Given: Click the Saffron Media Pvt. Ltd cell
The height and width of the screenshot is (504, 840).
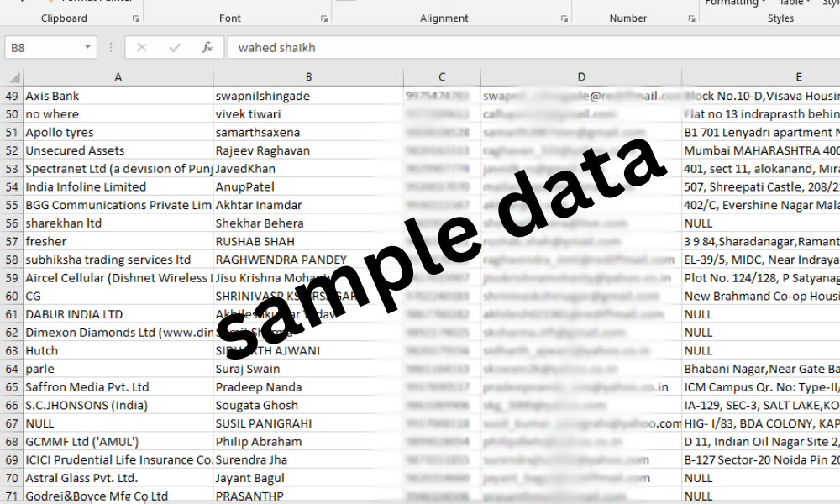Looking at the screenshot, I should (x=118, y=387).
